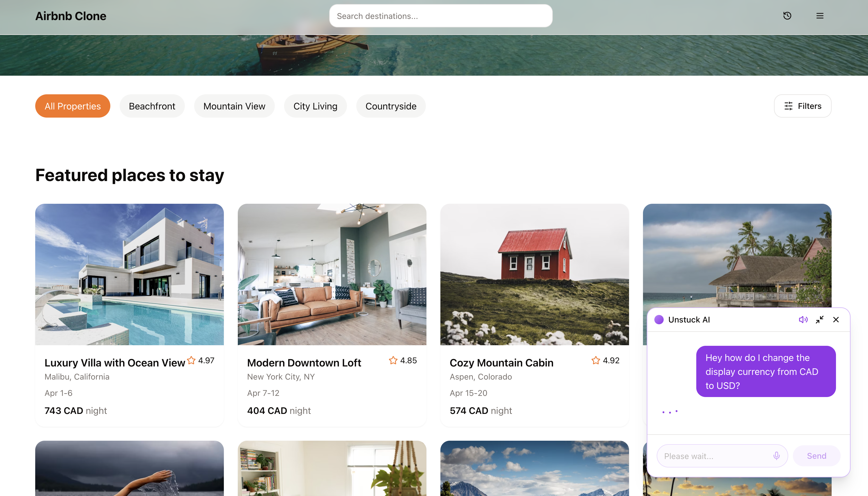
Task: Open the Cozy Mountain Cabin photo
Action: (534, 274)
